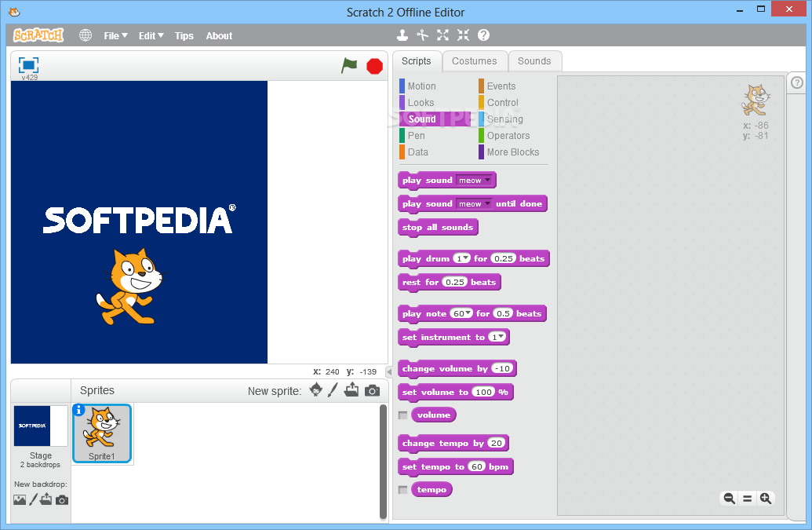Choose new sprite from library

(x=316, y=389)
